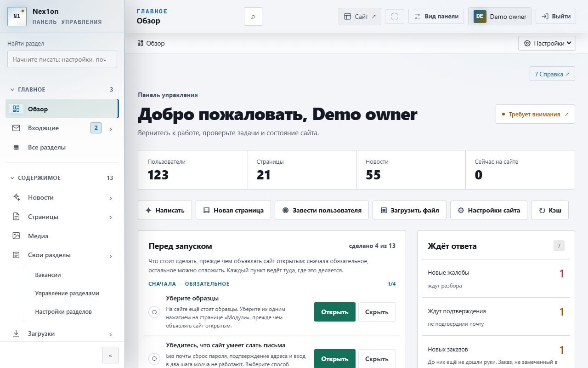Image resolution: width=588 pixels, height=368 pixels.
Task: Mark the Уберите образцы circle as done
Action: [154, 312]
